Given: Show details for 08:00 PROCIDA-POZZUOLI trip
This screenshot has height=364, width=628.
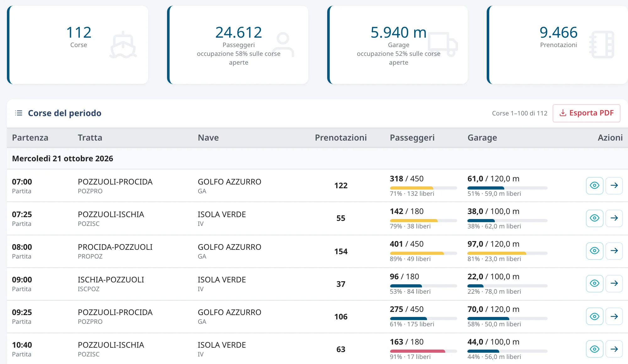Looking at the screenshot, I should click(594, 251).
